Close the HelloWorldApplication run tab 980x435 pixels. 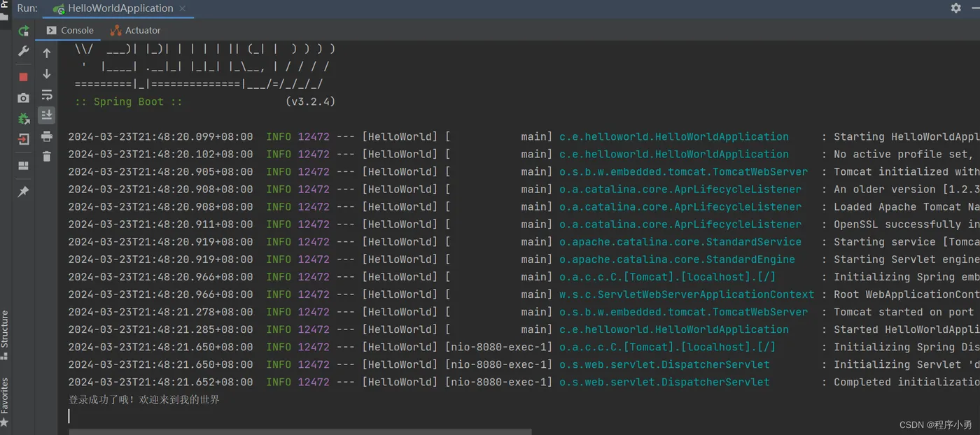point(183,8)
